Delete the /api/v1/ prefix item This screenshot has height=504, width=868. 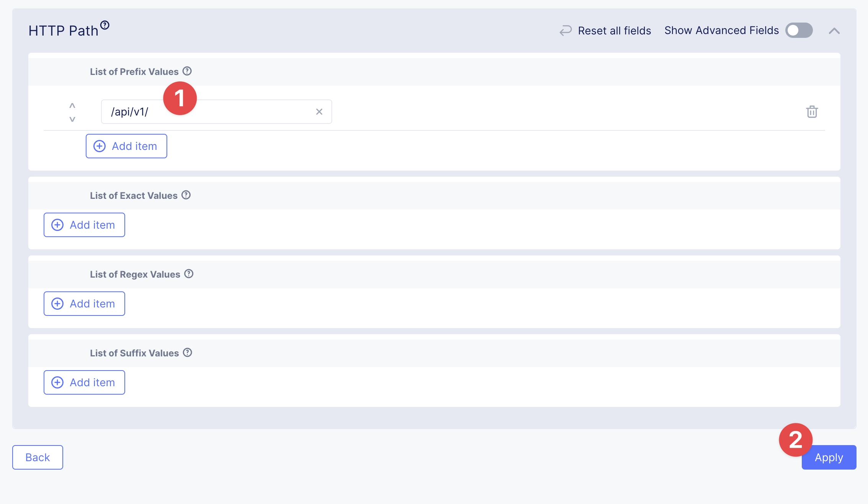coord(812,112)
